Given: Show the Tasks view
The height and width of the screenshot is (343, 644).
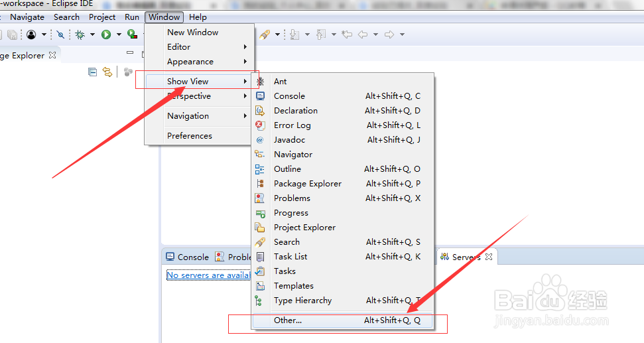Looking at the screenshot, I should pyautogui.click(x=343, y=271).
